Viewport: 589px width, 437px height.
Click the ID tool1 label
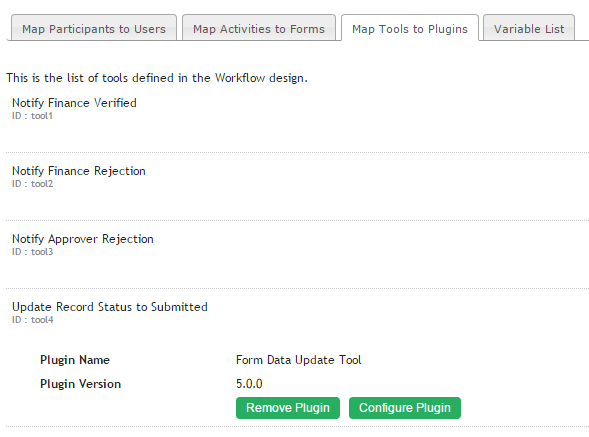pos(32,116)
